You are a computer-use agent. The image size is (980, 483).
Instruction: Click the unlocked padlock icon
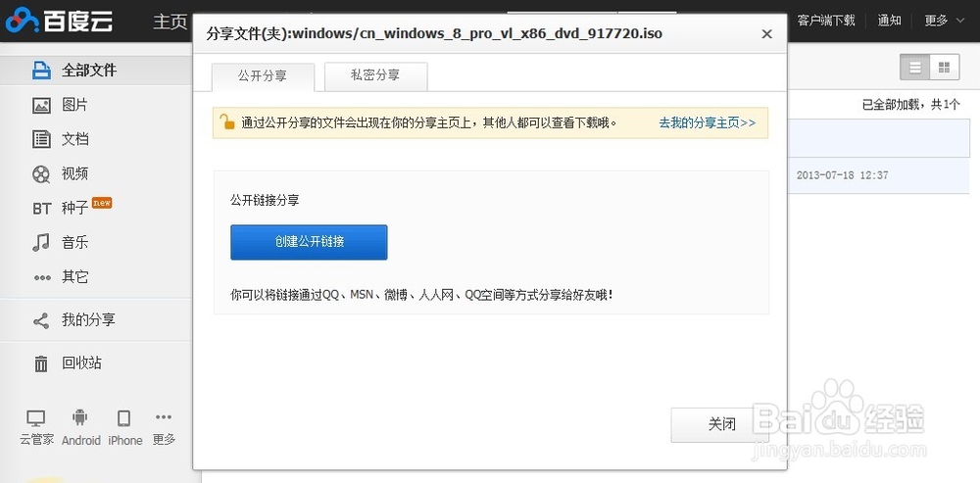click(x=227, y=121)
